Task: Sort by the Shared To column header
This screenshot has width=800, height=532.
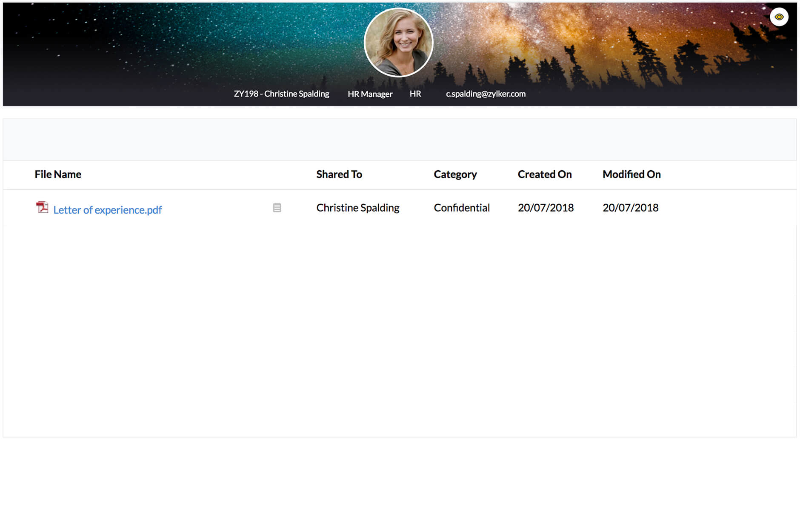Action: point(339,174)
